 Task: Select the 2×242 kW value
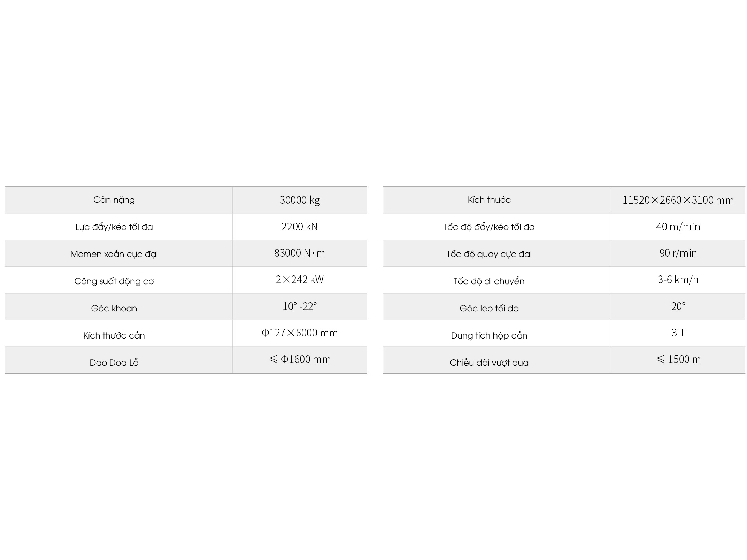(300, 280)
